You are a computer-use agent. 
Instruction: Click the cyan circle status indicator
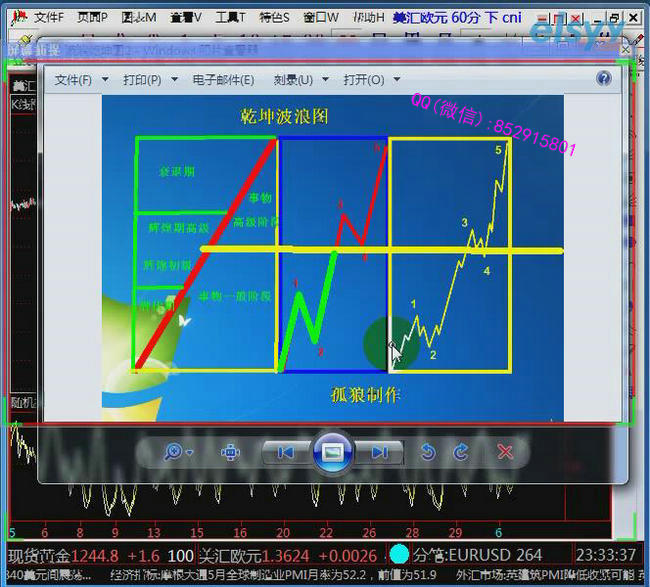[x=399, y=554]
